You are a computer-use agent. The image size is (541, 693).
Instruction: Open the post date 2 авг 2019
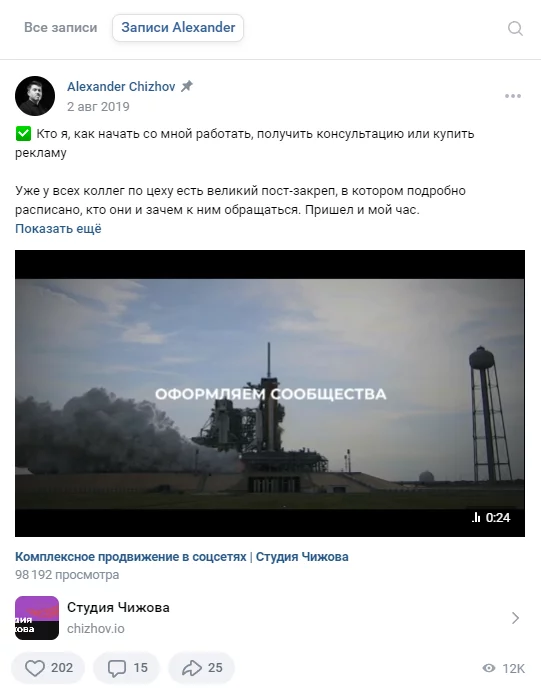click(98, 107)
